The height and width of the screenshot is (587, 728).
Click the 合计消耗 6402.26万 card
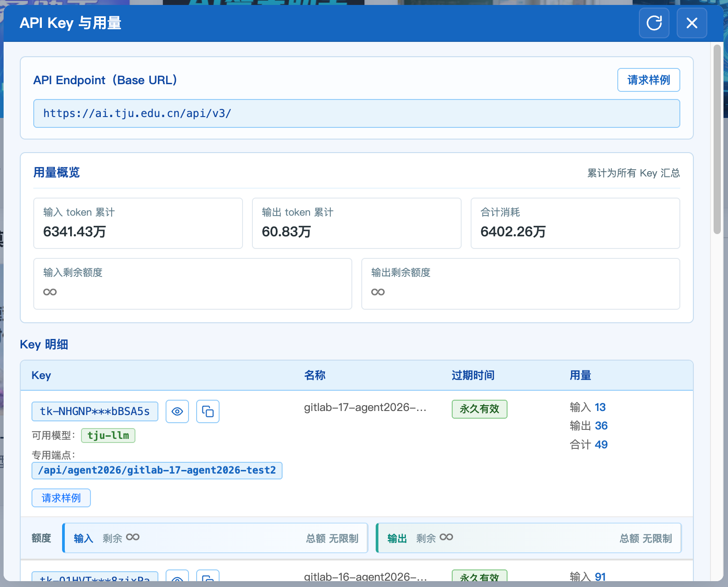tap(575, 223)
